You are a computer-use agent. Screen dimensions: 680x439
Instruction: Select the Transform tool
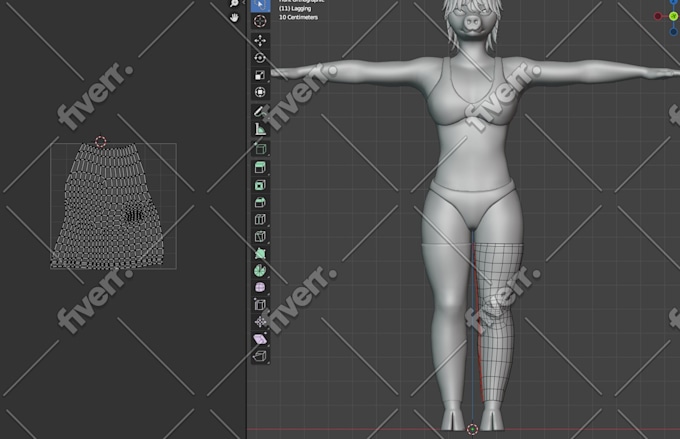click(x=260, y=92)
